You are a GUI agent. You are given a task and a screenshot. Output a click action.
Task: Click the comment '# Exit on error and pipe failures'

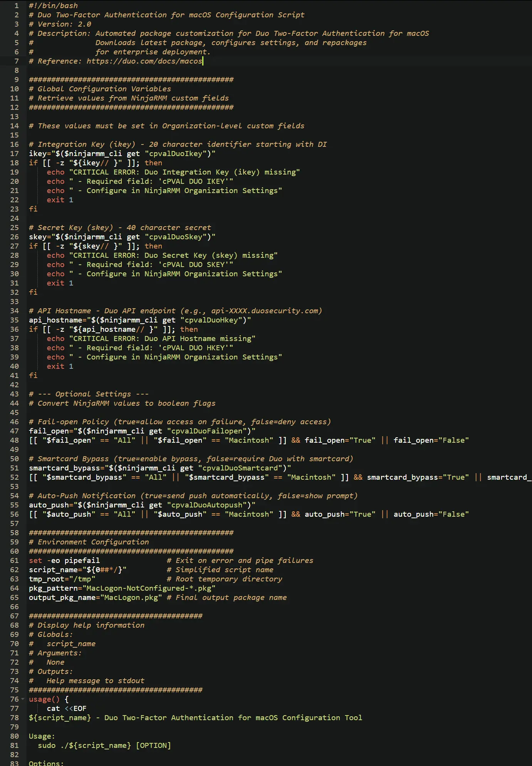(240, 560)
